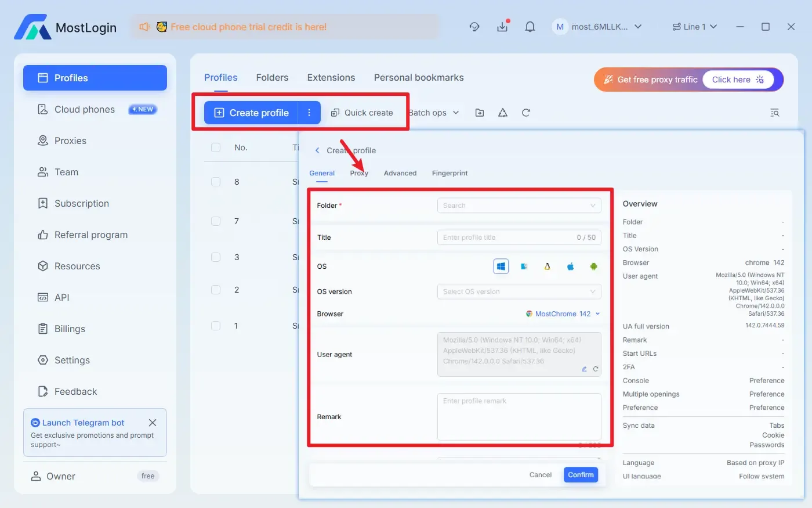
Task: Click the move-to-folder icon beside Batch ops
Action: 479,112
